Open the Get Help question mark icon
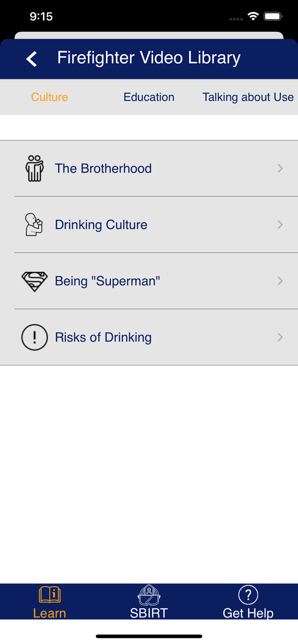 coord(248,595)
